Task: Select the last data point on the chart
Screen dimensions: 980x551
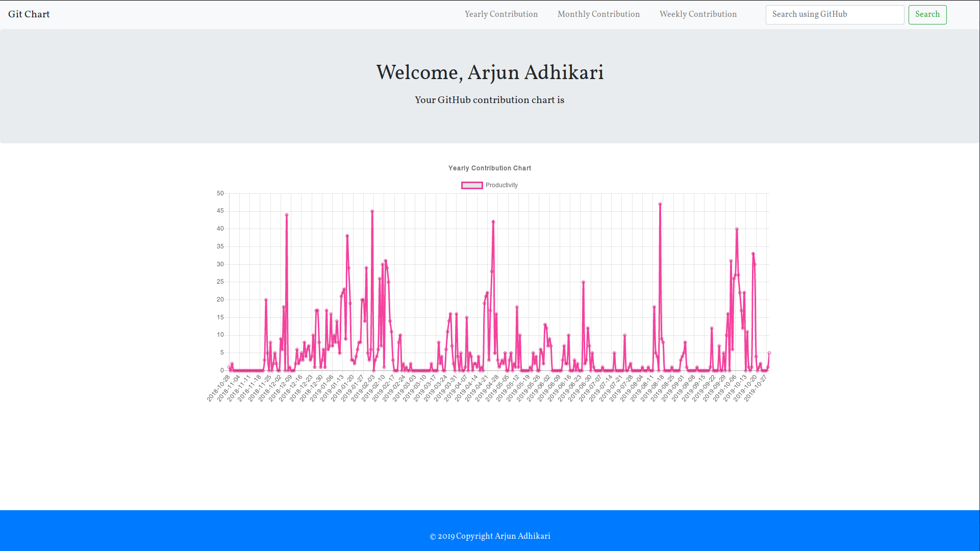Action: (x=769, y=353)
